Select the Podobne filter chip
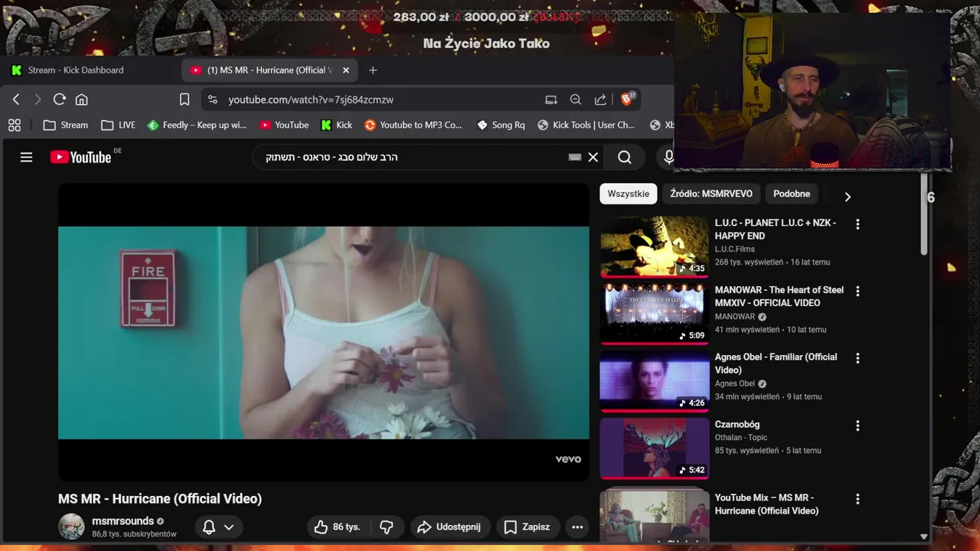980x551 pixels. [x=792, y=194]
